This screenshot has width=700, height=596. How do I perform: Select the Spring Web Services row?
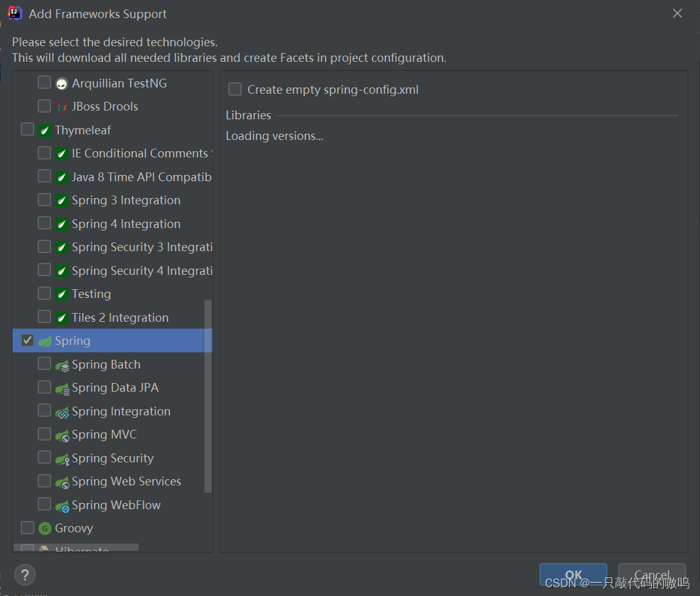coord(112,481)
